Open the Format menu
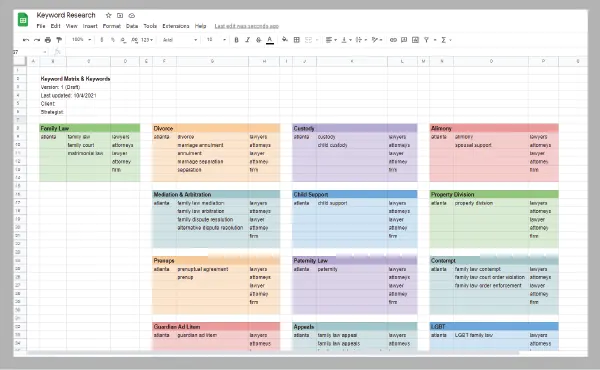Image resolution: width=600 pixels, height=370 pixels. click(x=112, y=26)
